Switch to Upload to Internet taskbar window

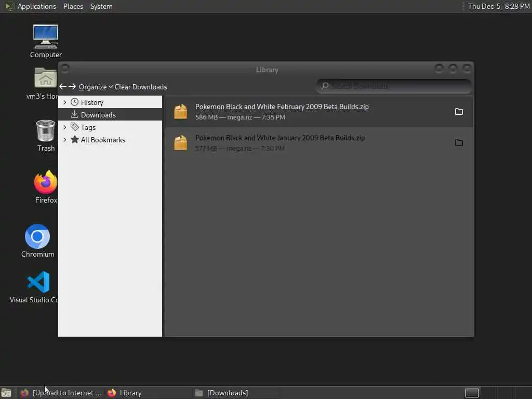[x=61, y=393]
